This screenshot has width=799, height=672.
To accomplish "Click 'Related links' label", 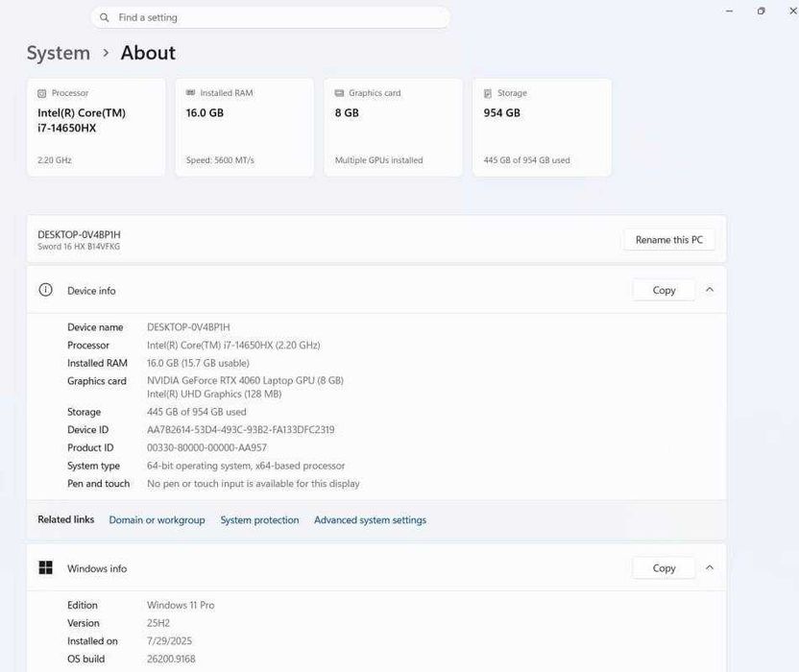I will click(x=65, y=519).
